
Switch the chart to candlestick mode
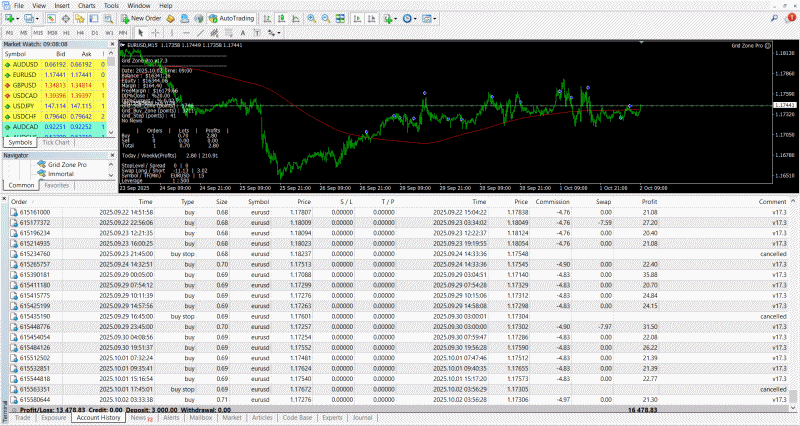pyautogui.click(x=281, y=18)
